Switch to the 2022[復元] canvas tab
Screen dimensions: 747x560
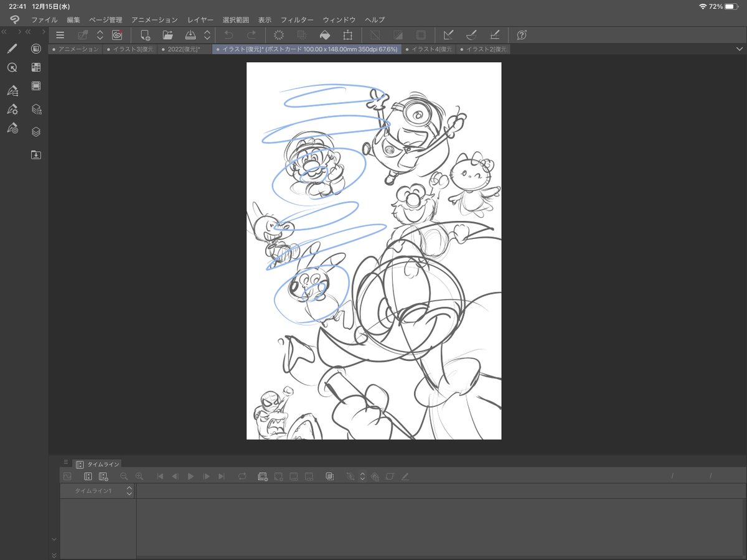point(185,49)
